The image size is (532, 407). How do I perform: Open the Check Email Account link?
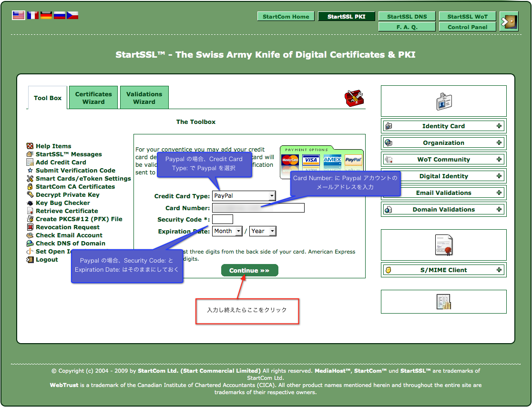tap(69, 235)
